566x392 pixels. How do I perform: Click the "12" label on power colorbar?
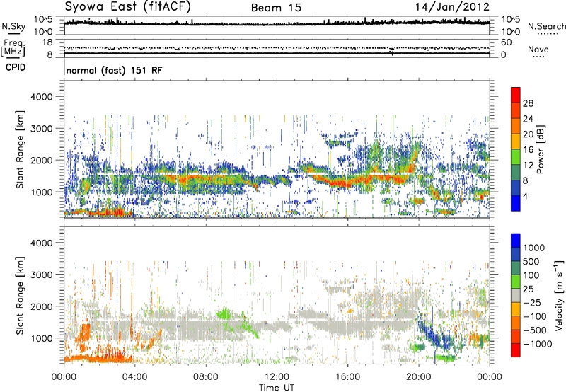(x=528, y=166)
